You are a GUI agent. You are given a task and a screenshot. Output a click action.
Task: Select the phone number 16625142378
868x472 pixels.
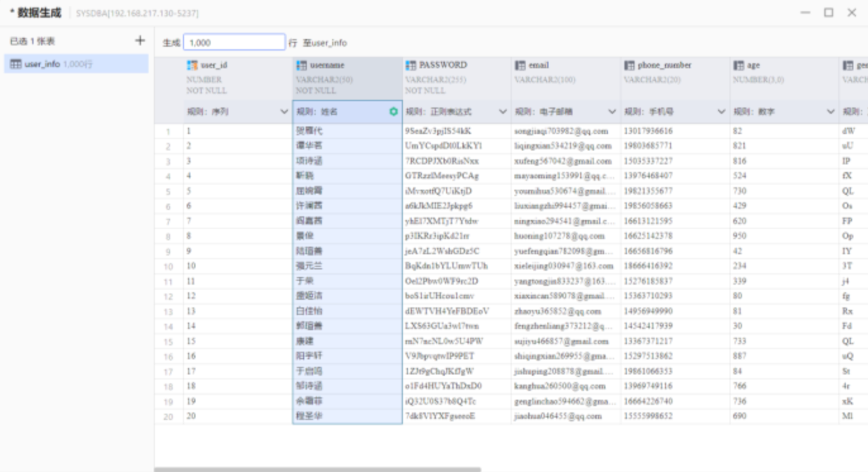coord(648,236)
